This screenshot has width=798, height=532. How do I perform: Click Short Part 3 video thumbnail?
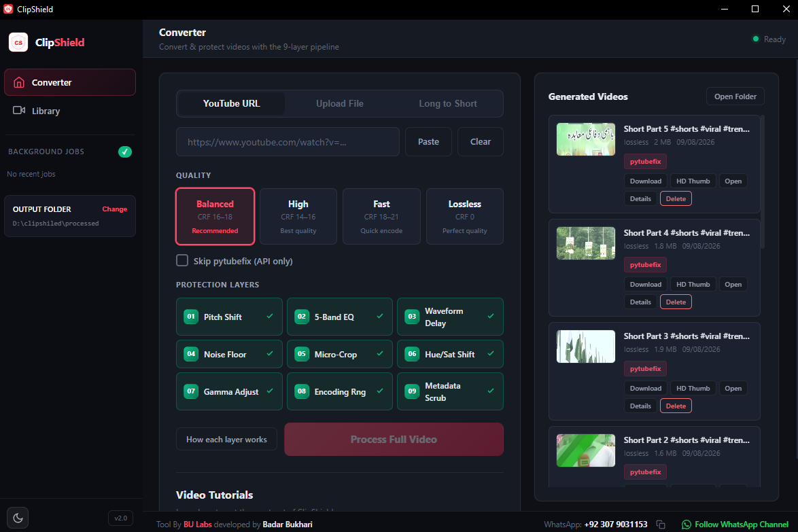point(586,347)
